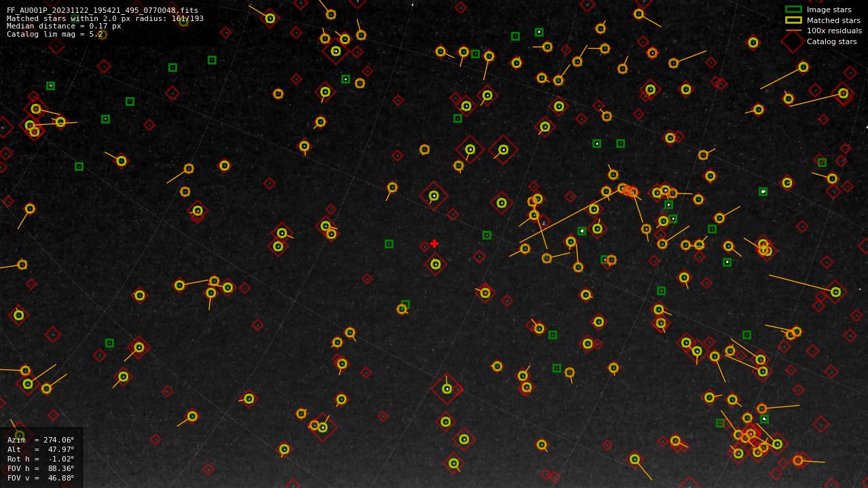Click the 'Catalog lim mag = 5.2' text

(x=55, y=34)
